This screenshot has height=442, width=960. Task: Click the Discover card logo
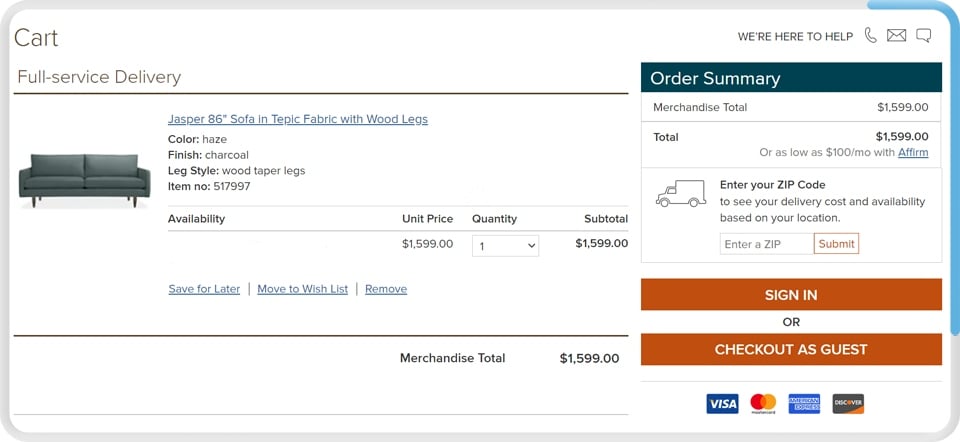click(848, 403)
